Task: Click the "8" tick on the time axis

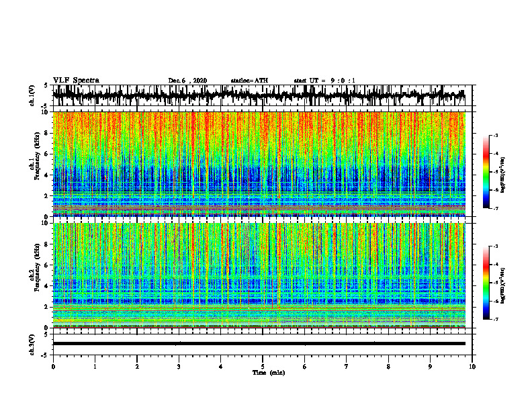Action: 388,367
